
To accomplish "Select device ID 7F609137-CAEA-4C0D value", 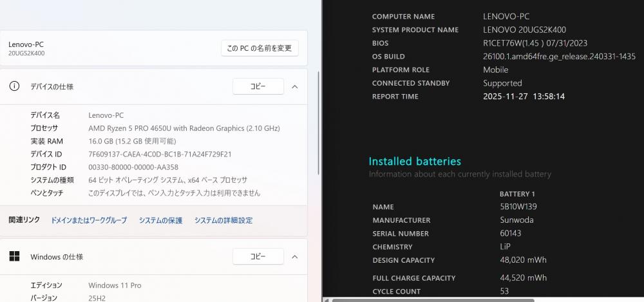I will click(x=160, y=154).
